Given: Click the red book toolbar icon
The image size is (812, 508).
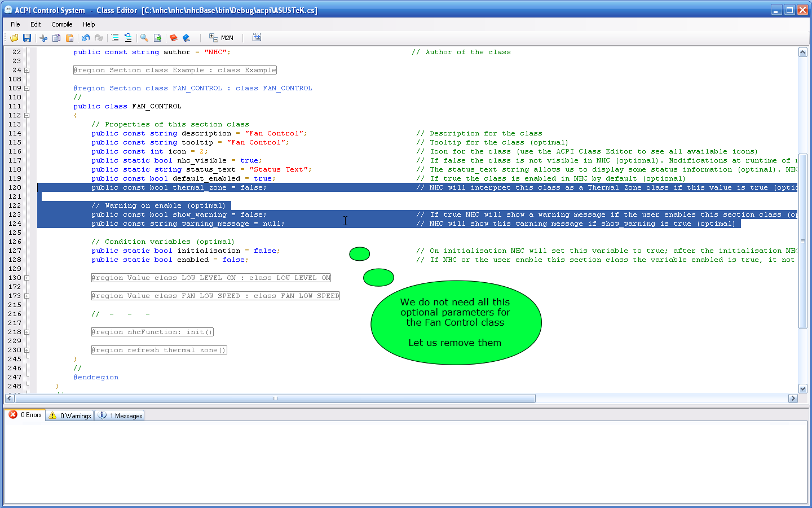Looking at the screenshot, I should click(x=174, y=38).
